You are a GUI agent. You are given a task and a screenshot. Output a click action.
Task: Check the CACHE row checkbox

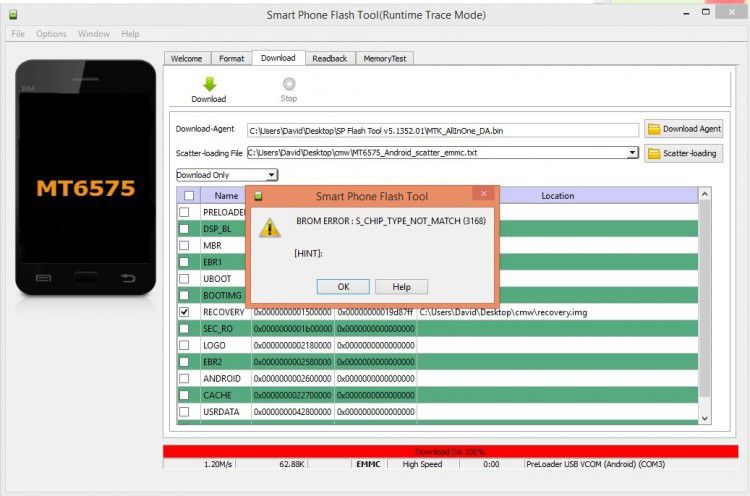point(184,395)
